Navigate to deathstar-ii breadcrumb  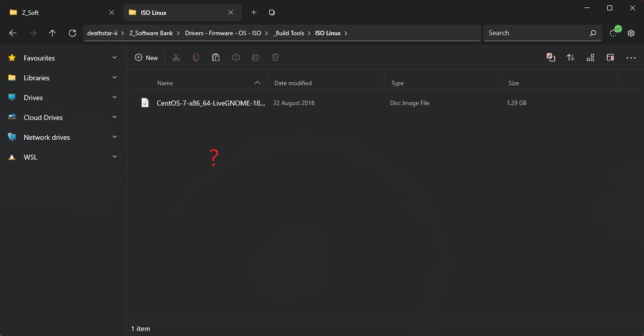(102, 33)
